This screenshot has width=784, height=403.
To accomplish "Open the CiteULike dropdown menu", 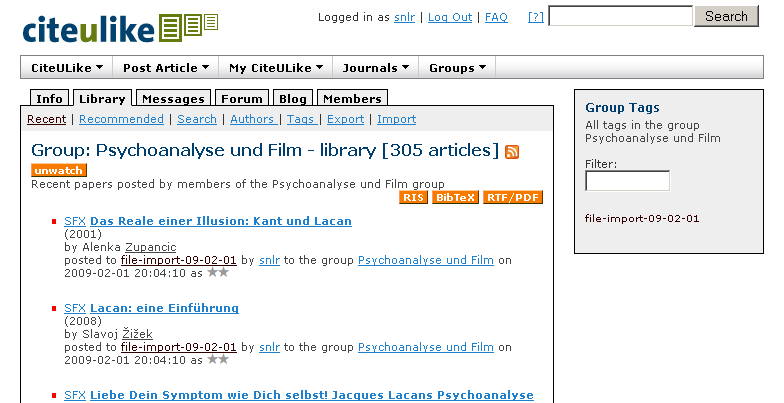I will pyautogui.click(x=66, y=68).
